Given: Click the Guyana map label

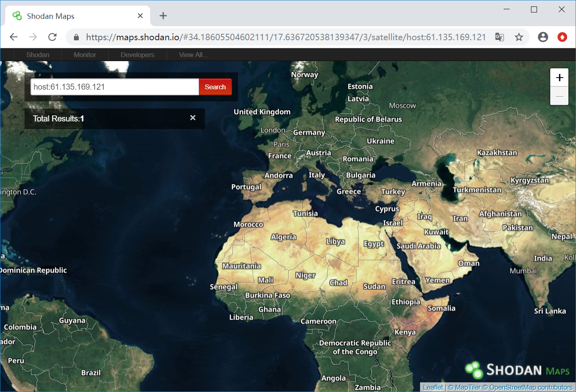Looking at the screenshot, I should [72, 320].
